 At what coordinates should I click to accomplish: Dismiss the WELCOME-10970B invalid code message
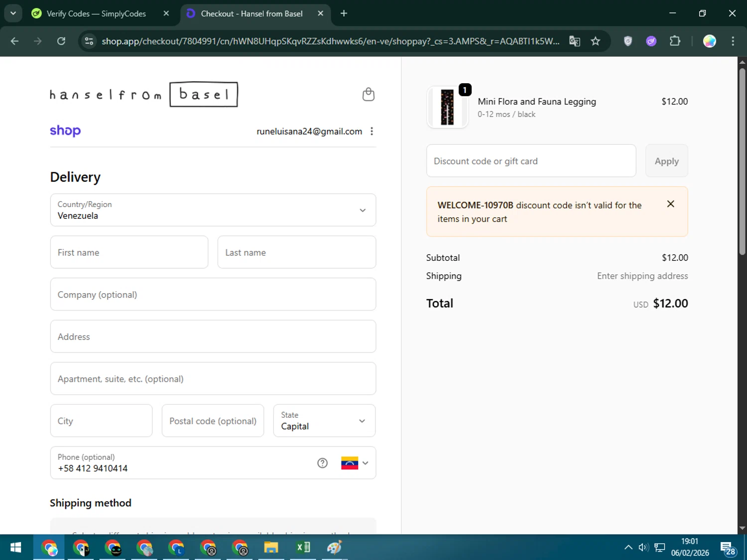(x=670, y=204)
